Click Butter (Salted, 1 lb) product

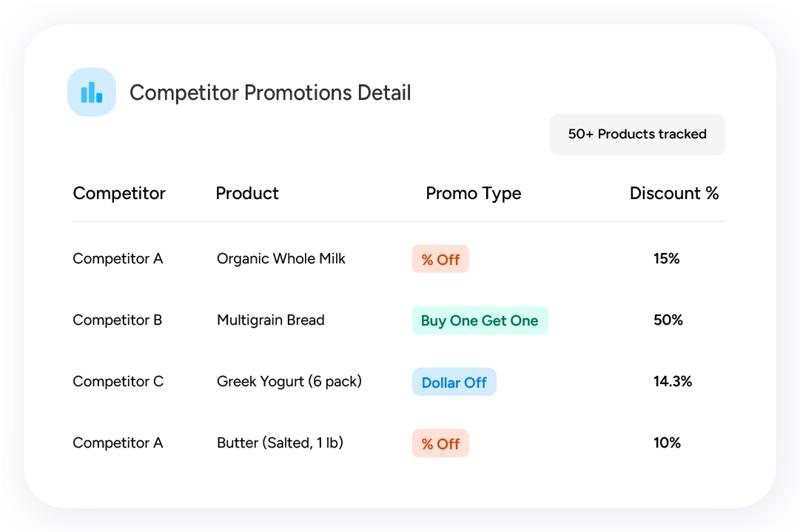click(x=280, y=442)
